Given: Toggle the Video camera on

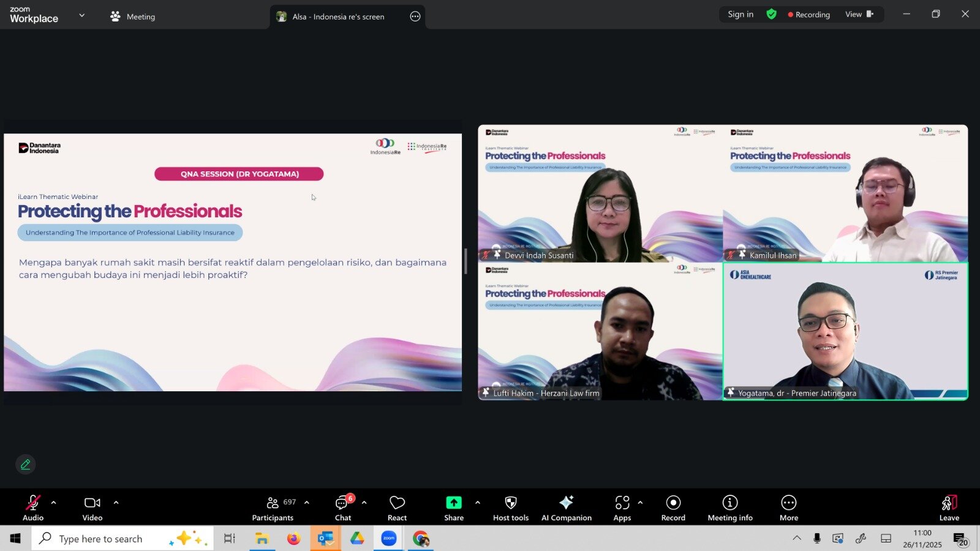Looking at the screenshot, I should pos(92,508).
